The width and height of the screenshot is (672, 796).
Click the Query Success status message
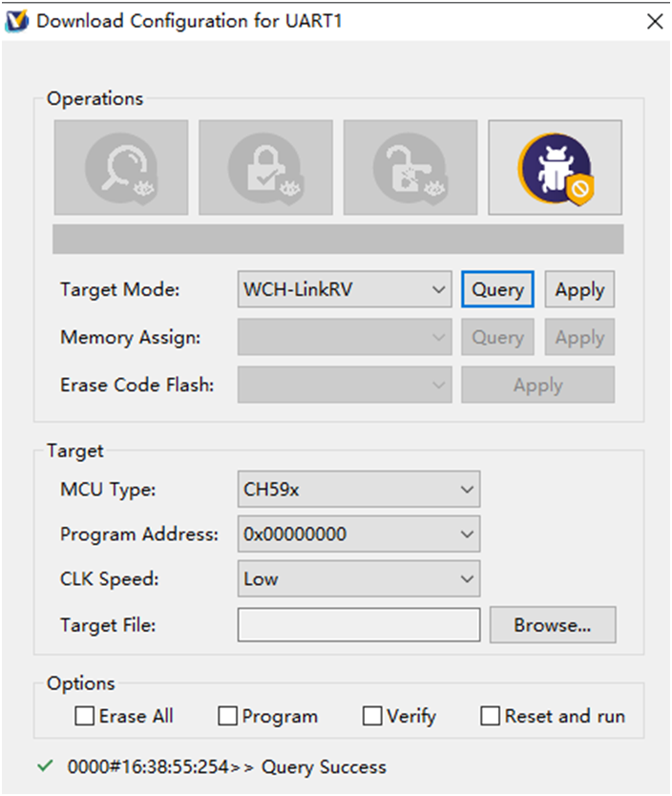pos(324,766)
